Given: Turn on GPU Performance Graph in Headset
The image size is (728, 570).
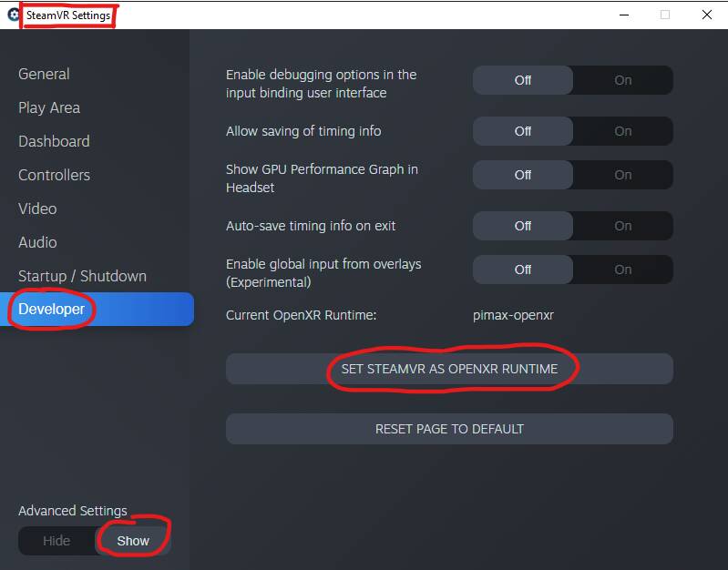Looking at the screenshot, I should [x=622, y=175].
